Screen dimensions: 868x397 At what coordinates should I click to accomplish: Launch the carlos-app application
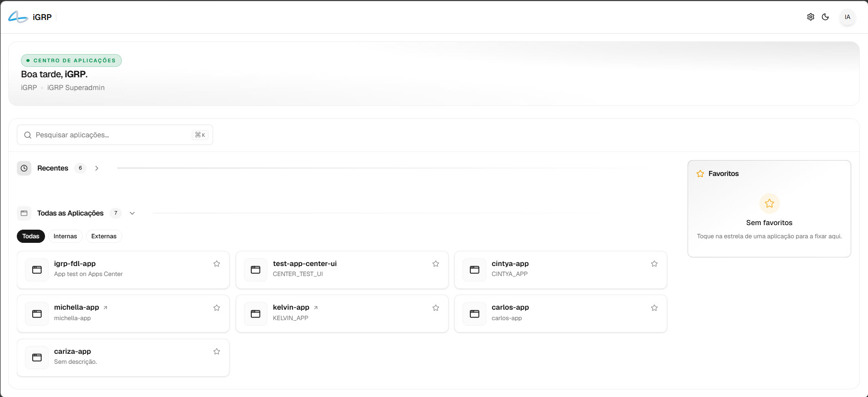(561, 314)
